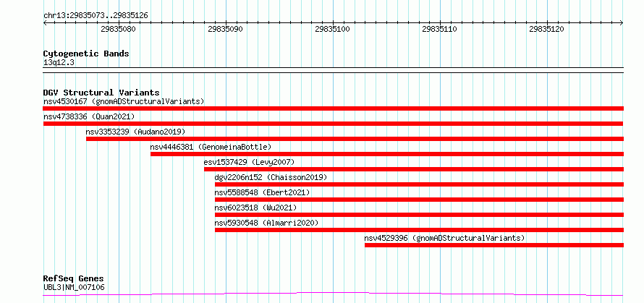Viewport: 644px width, 303px height.
Task: Click ruler position 29835110
Action: [439, 29]
